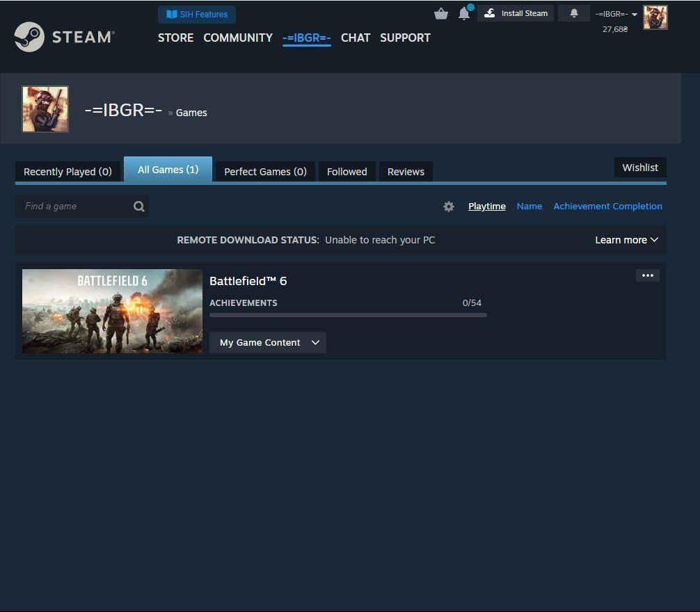Open the SUPPORT menu item
The image size is (700, 612).
coord(405,38)
